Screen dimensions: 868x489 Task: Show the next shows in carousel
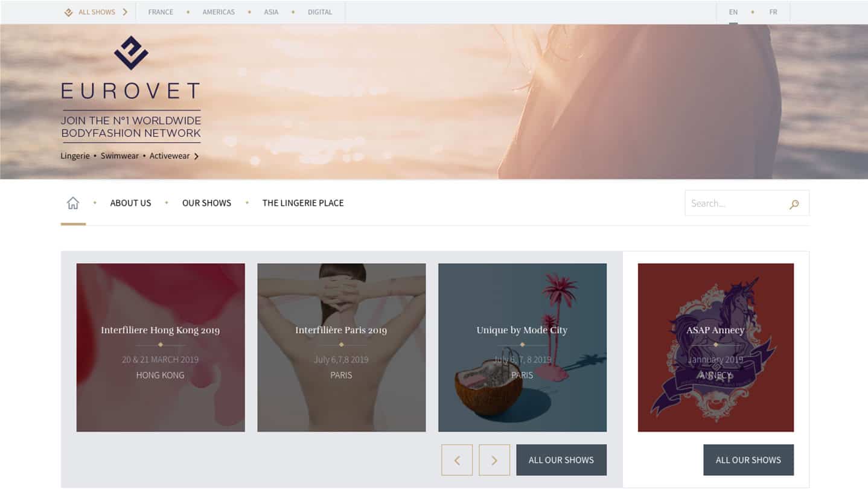coord(494,460)
